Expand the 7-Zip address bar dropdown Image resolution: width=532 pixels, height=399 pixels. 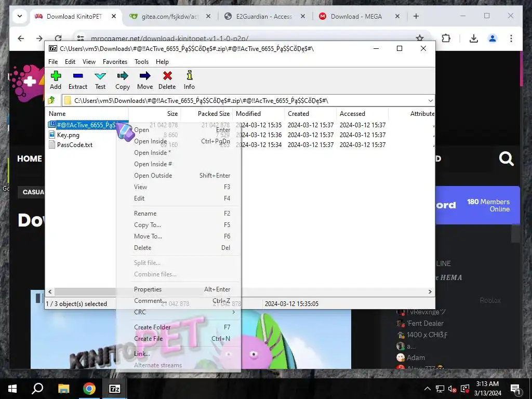(x=430, y=100)
